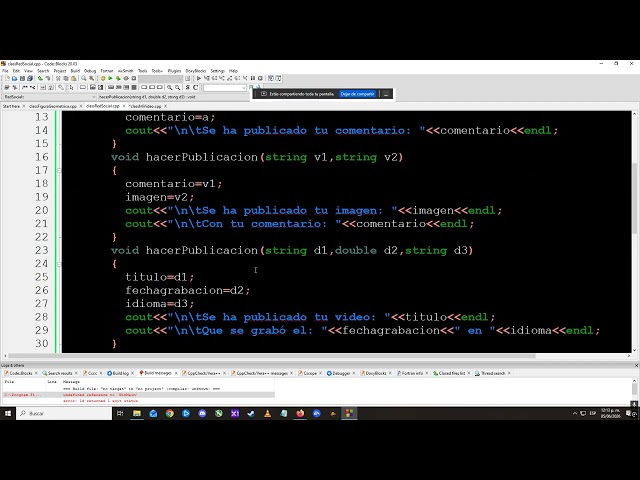Screen dimensions: 640x480
Task: Click the New file toolbar icon
Action: point(7,78)
